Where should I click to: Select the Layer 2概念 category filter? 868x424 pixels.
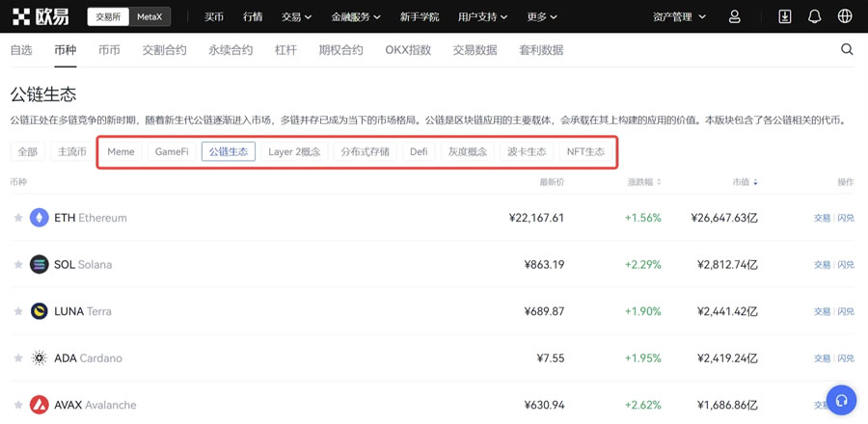point(294,151)
